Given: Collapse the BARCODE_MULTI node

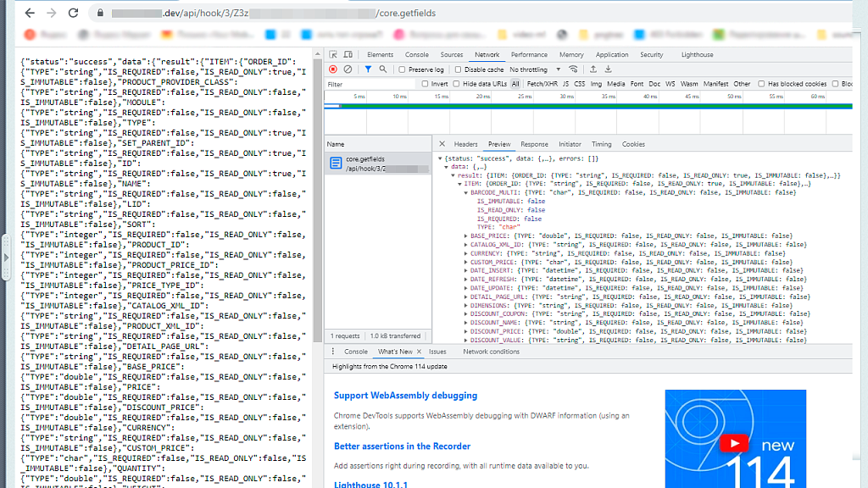Looking at the screenshot, I should point(465,192).
